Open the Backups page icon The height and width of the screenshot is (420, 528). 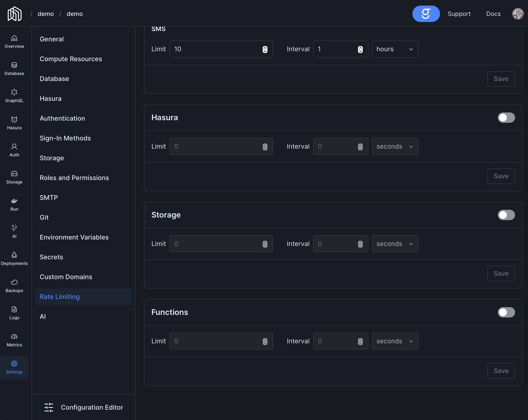click(14, 286)
